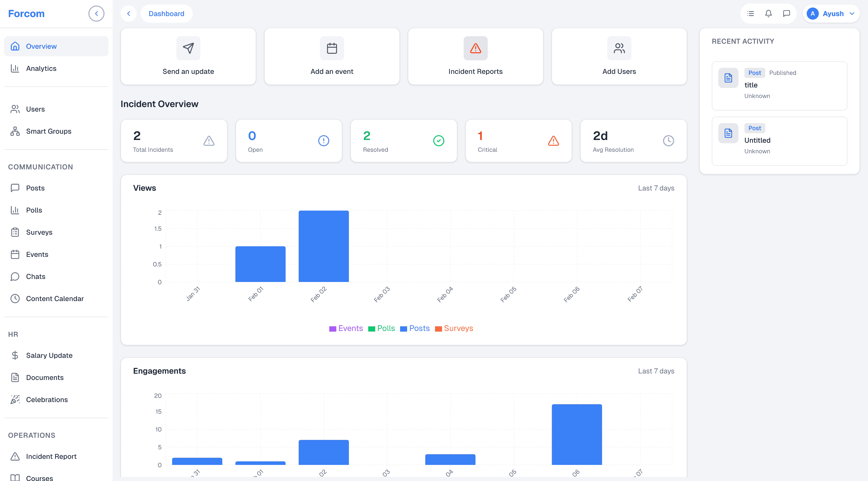Open Incident Reports via warning triangle icon
Viewport: 868px width, 481px height.
coord(475,48)
